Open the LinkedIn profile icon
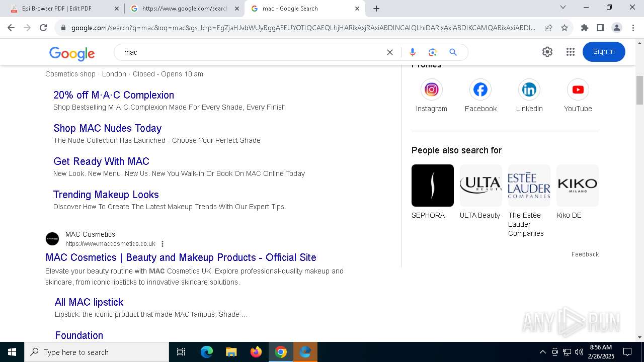The image size is (644, 362). point(529,89)
